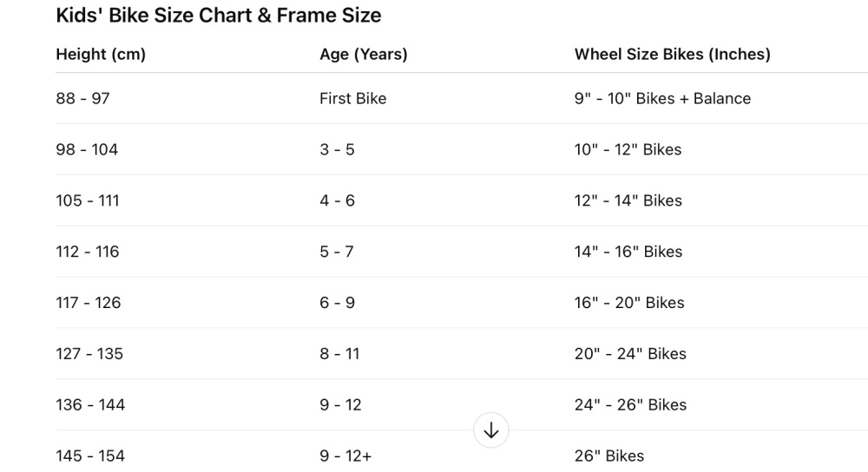
Task: Click the scroll-down arrow button
Action: pyautogui.click(x=491, y=430)
